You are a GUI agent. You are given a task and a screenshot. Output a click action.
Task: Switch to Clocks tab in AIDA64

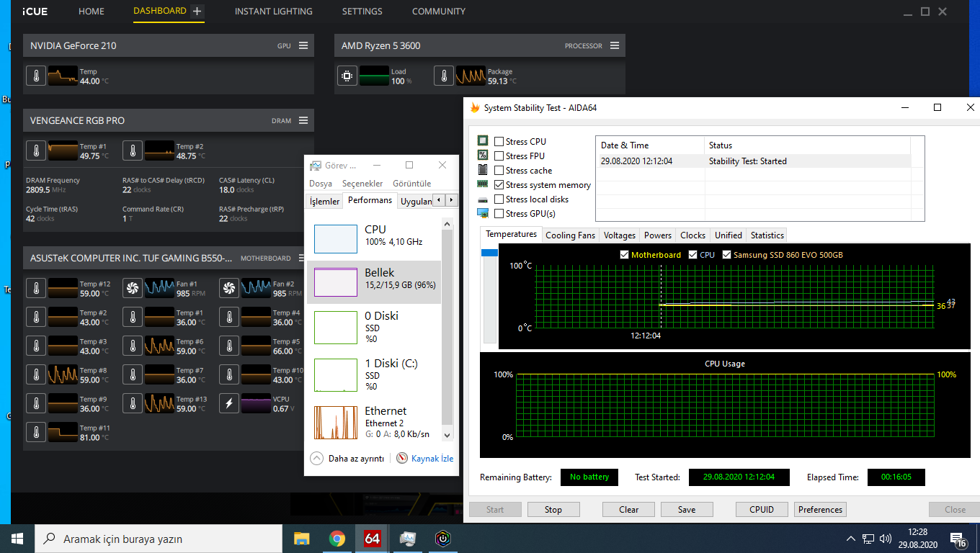692,235
